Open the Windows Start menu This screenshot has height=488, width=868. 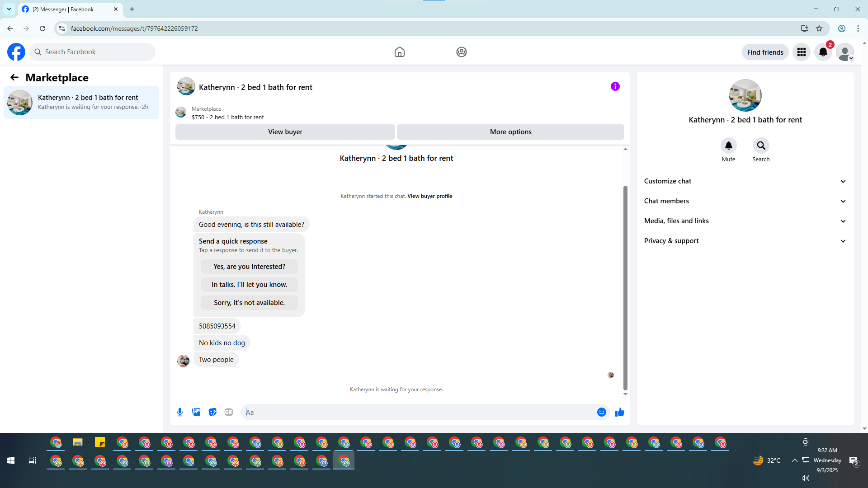click(11, 460)
